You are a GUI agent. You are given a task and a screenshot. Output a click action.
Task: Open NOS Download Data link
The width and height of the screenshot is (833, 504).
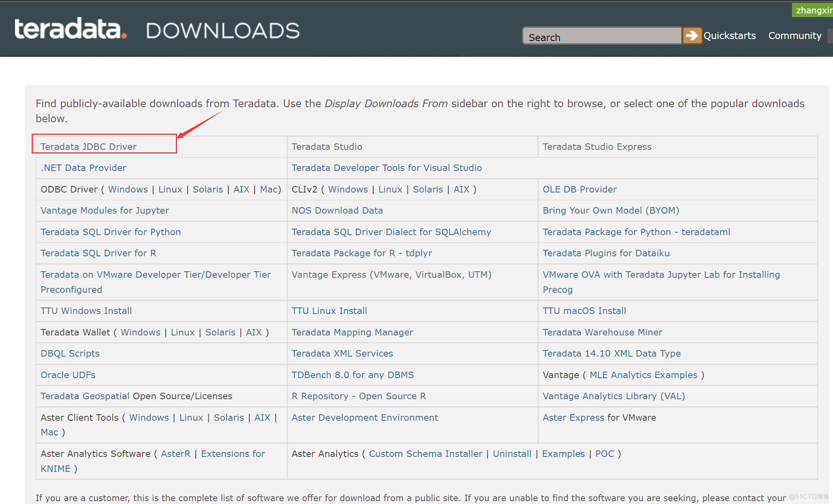tap(337, 210)
